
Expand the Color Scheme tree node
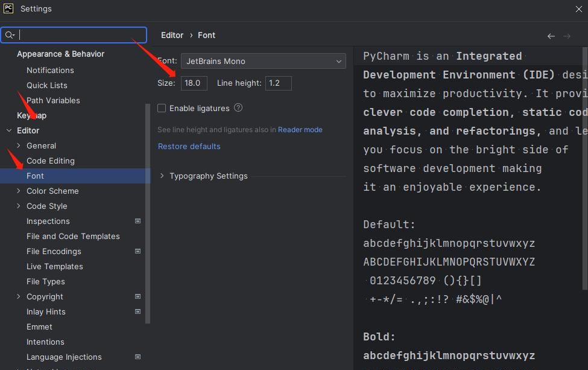[19, 191]
